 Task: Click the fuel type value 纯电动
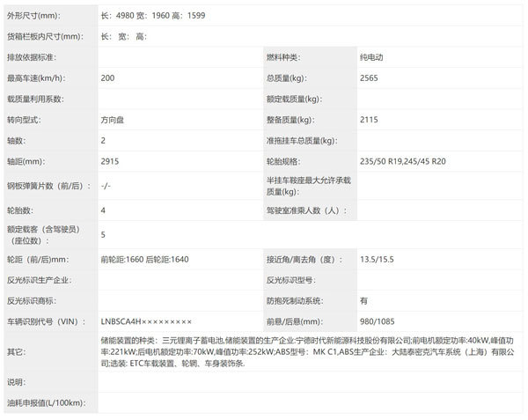[371, 57]
